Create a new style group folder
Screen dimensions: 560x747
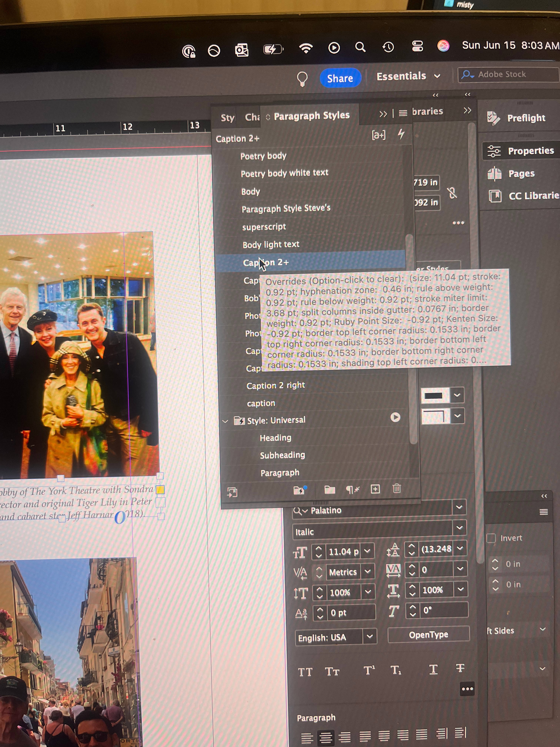click(330, 490)
